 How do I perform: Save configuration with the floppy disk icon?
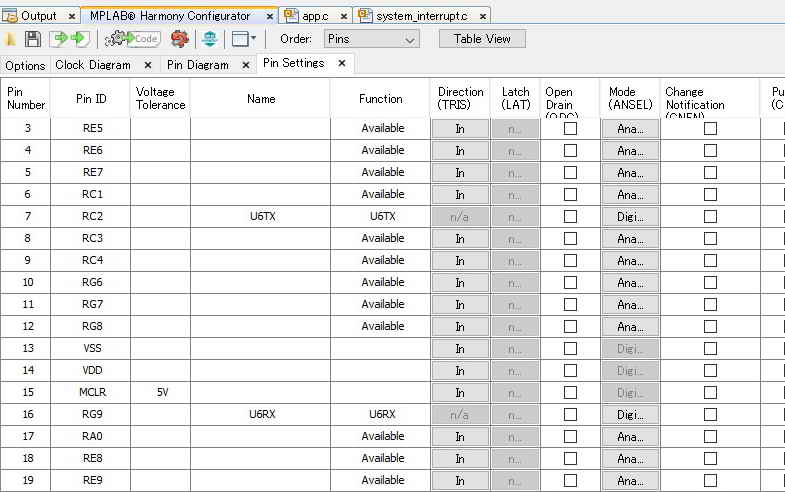pyautogui.click(x=33, y=39)
